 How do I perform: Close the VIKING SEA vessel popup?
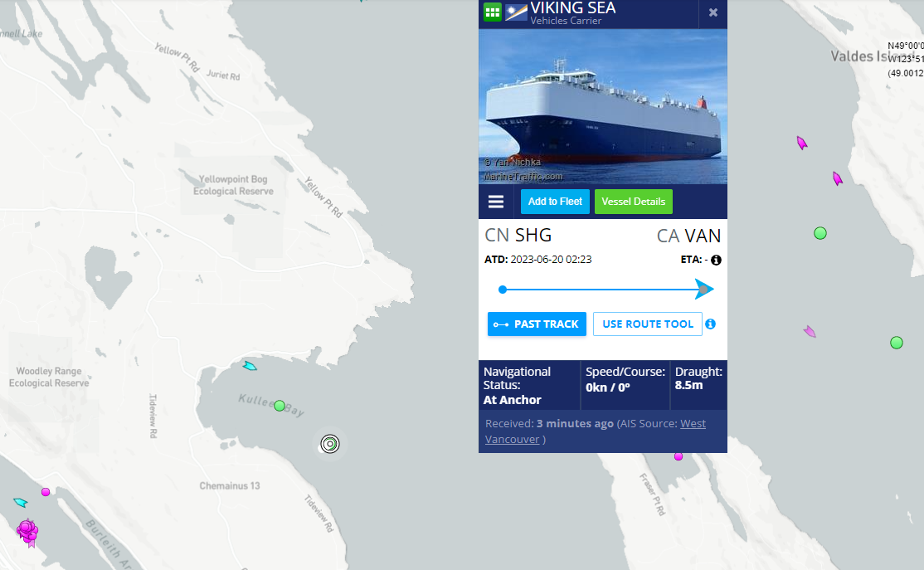(713, 12)
